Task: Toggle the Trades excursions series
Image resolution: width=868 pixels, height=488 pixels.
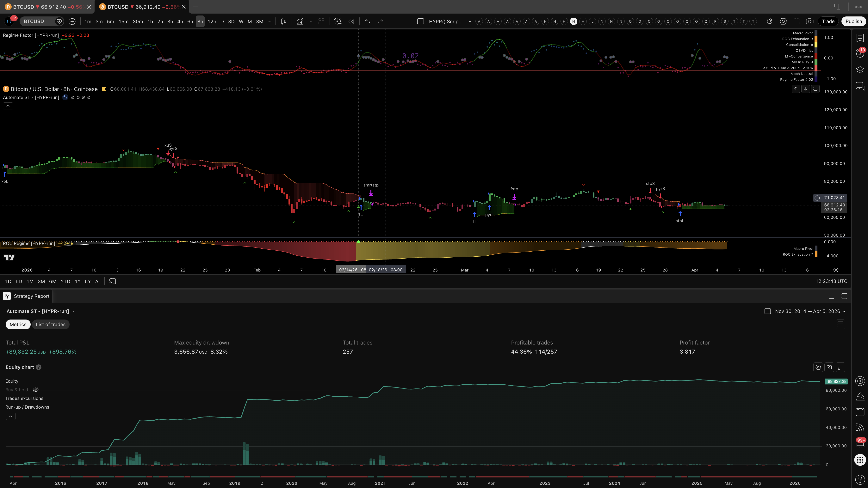Action: pyautogui.click(x=24, y=398)
